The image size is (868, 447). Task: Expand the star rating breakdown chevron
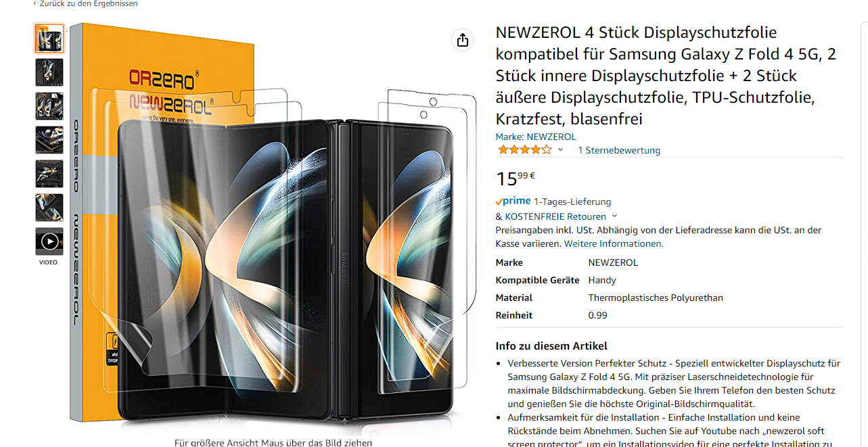pyautogui.click(x=560, y=150)
